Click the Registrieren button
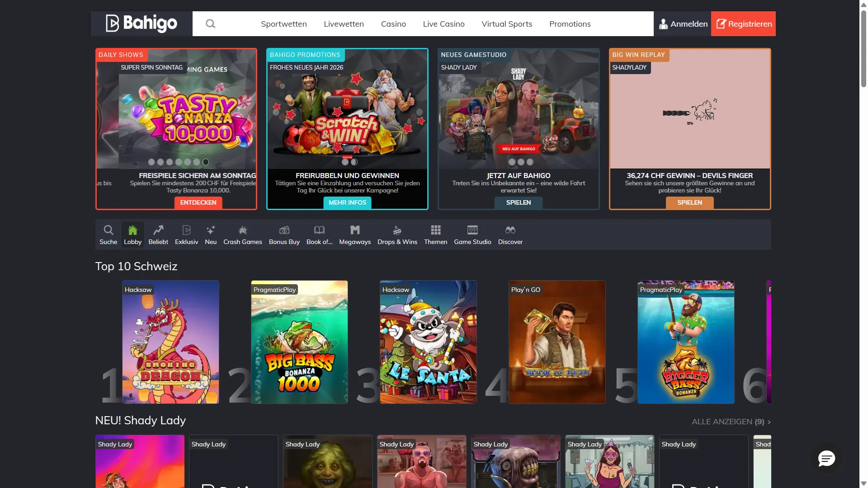The image size is (868, 488). click(x=743, y=24)
